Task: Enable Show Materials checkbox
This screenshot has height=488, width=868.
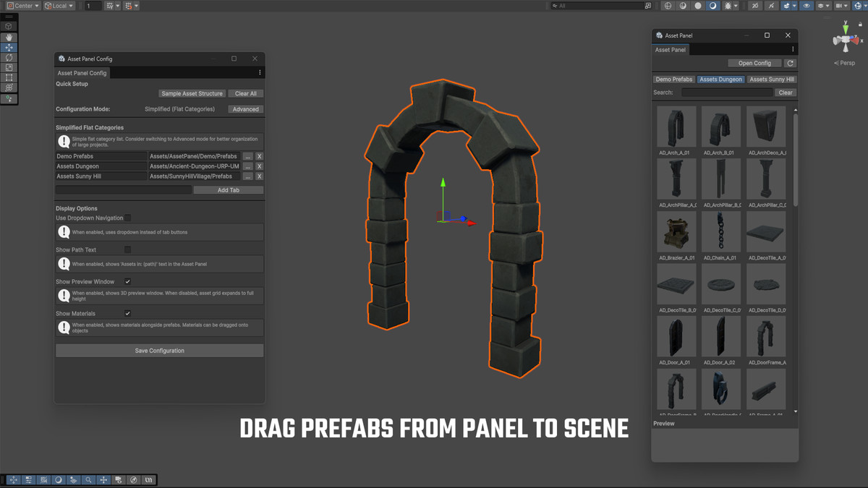Action: (x=127, y=313)
